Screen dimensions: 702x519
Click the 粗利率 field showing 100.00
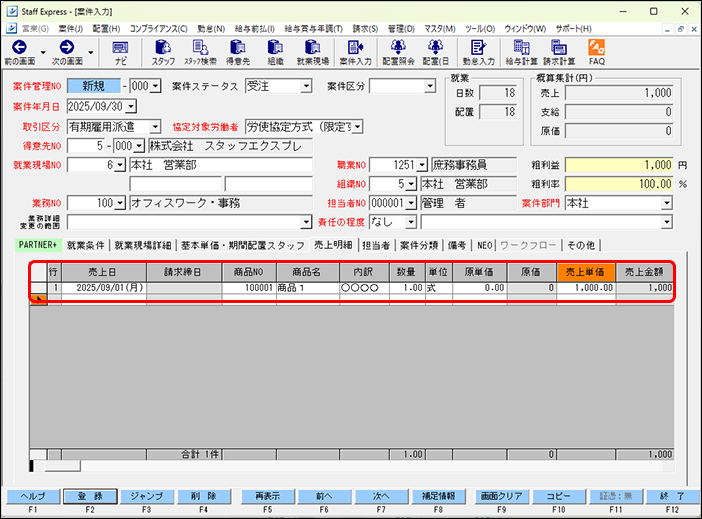619,184
